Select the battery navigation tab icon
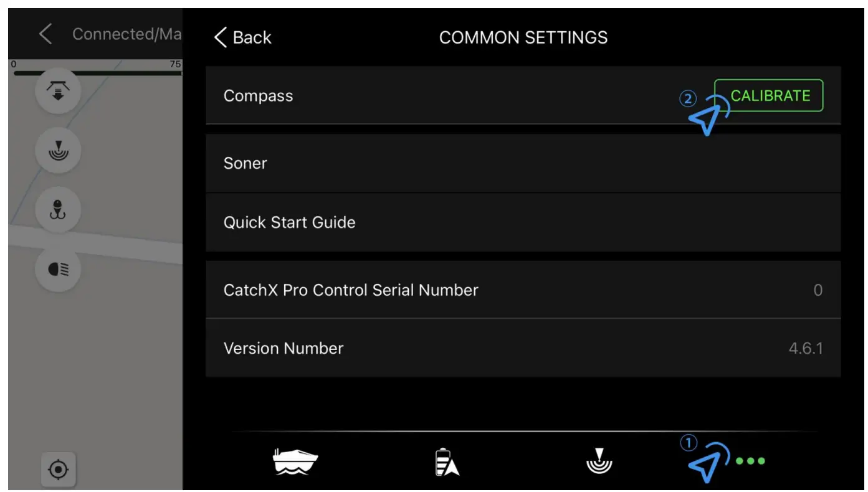 pyautogui.click(x=447, y=462)
